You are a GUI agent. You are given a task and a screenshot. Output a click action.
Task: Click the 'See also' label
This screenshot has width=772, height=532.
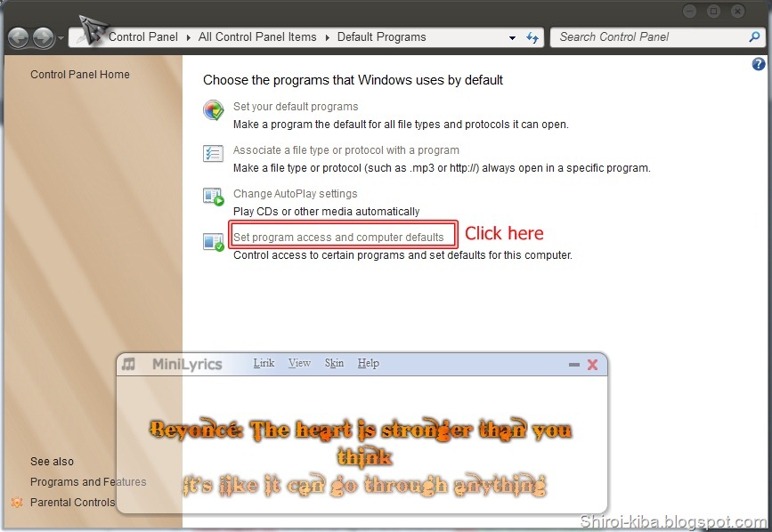53,462
